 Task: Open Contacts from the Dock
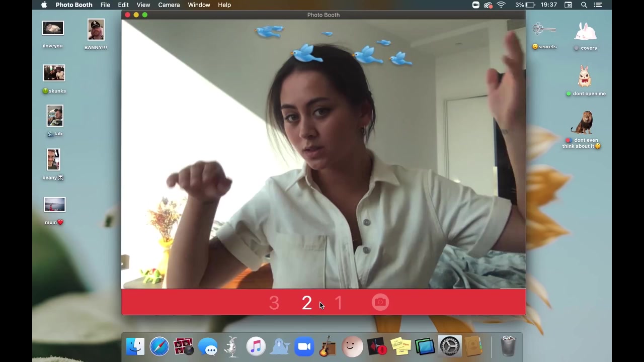[x=473, y=346]
